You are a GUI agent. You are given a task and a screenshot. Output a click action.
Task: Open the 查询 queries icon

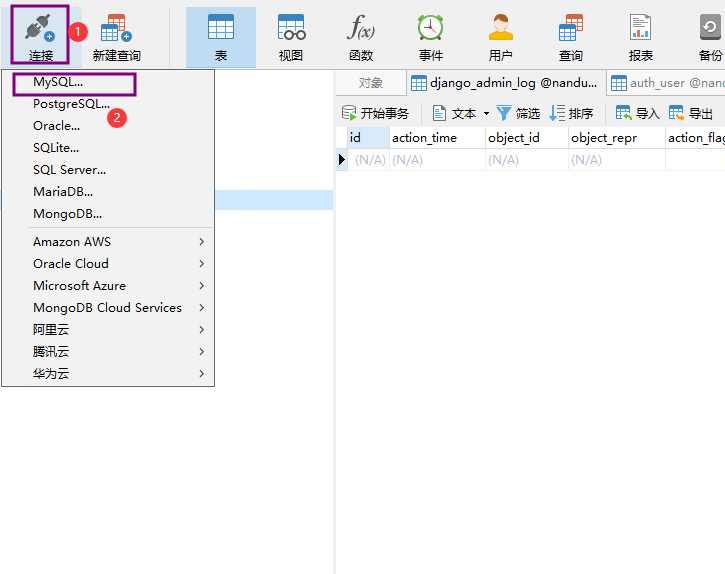pyautogui.click(x=571, y=37)
